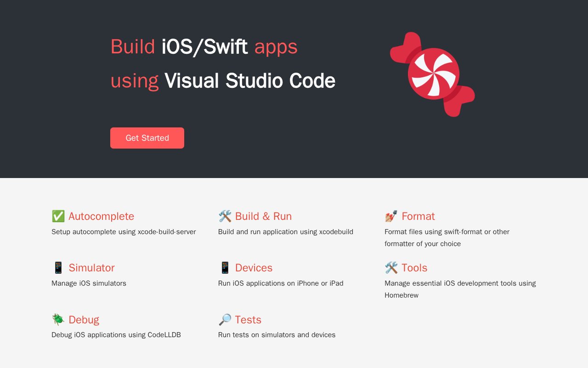
Task: Click the nail polish Format icon
Action: [391, 216]
